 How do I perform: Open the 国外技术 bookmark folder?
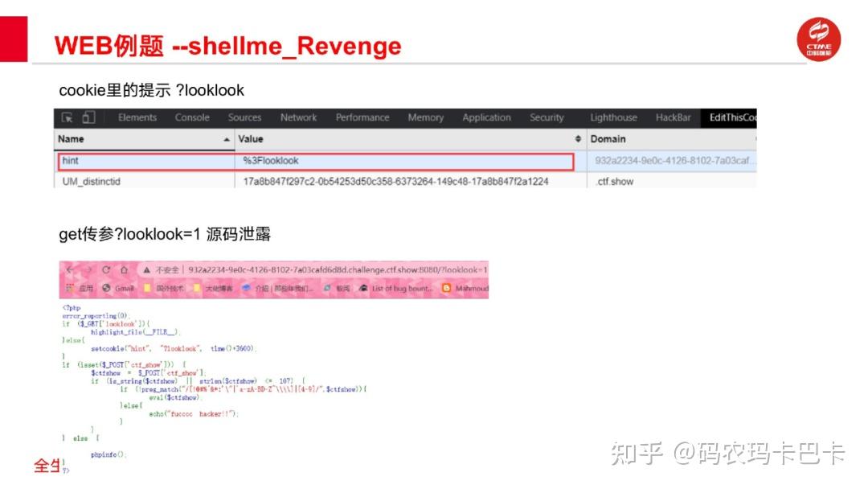(164, 288)
